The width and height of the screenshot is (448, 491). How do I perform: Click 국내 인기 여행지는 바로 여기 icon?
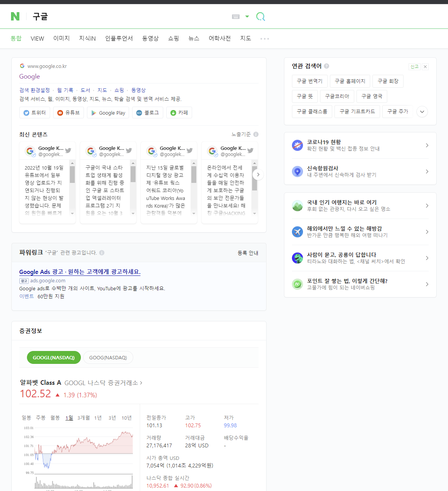(297, 205)
